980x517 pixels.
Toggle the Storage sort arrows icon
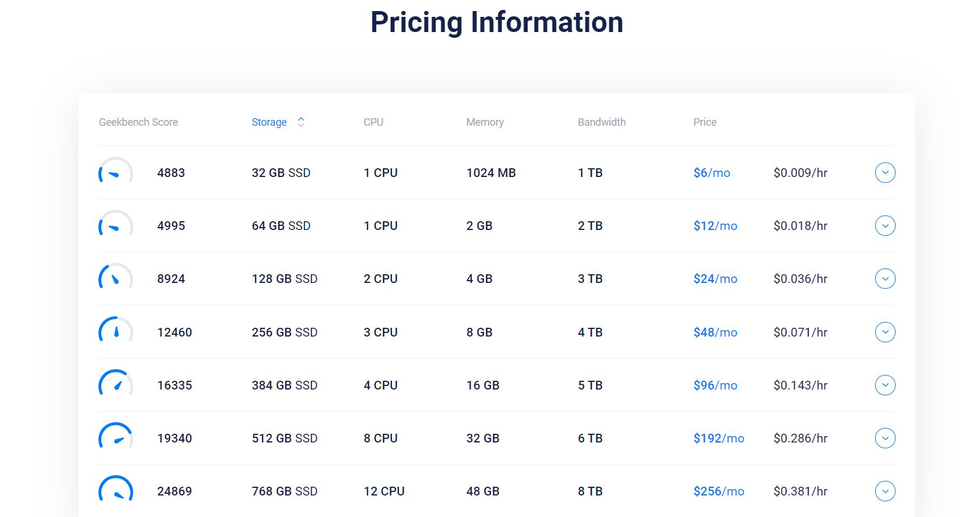pos(301,122)
